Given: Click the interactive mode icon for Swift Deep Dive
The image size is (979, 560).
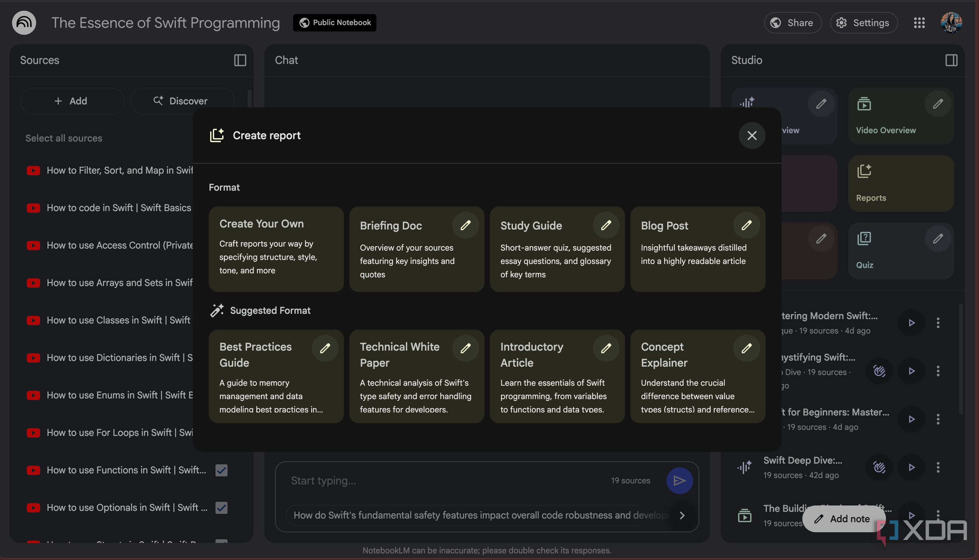Looking at the screenshot, I should point(879,467).
